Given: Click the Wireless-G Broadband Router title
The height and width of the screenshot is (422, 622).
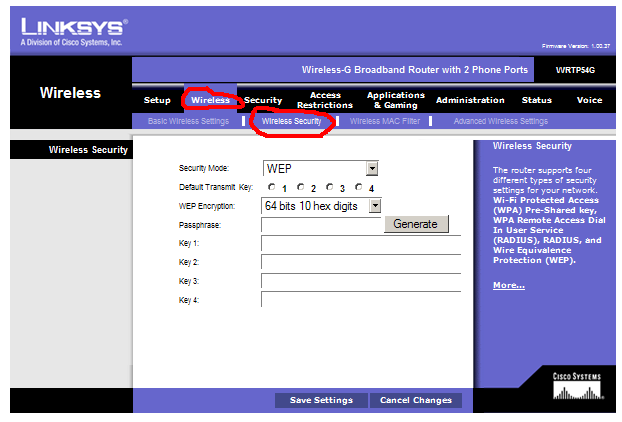Looking at the screenshot, I should tap(415, 70).
